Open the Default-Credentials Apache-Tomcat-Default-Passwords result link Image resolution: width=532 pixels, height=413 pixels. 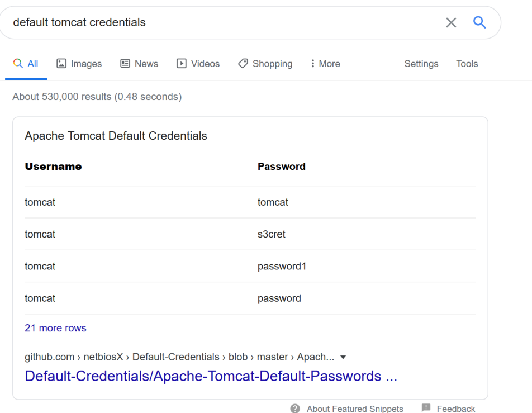coord(211,376)
